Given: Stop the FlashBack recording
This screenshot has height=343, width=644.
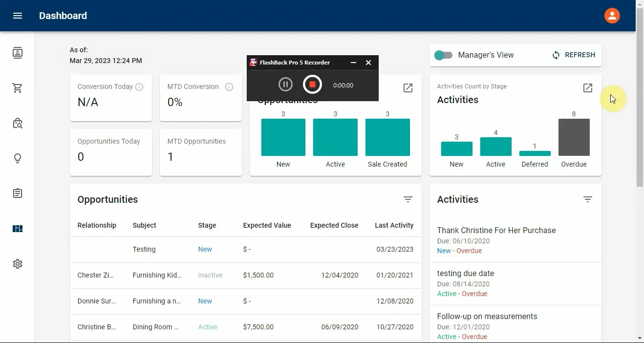Looking at the screenshot, I should [312, 85].
